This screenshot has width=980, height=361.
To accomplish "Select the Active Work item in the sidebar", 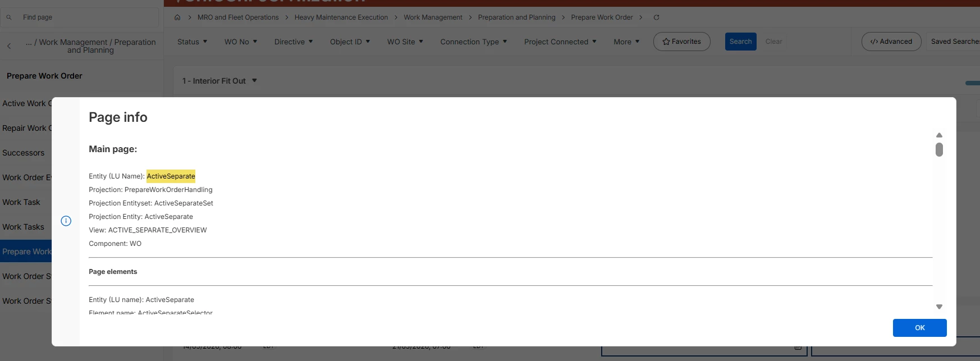I will pos(26,103).
